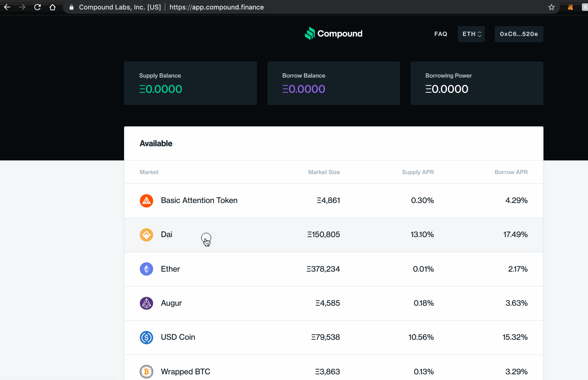This screenshot has height=380, width=588.
Task: Click Ether borrow APR 2.17%
Action: (x=518, y=269)
